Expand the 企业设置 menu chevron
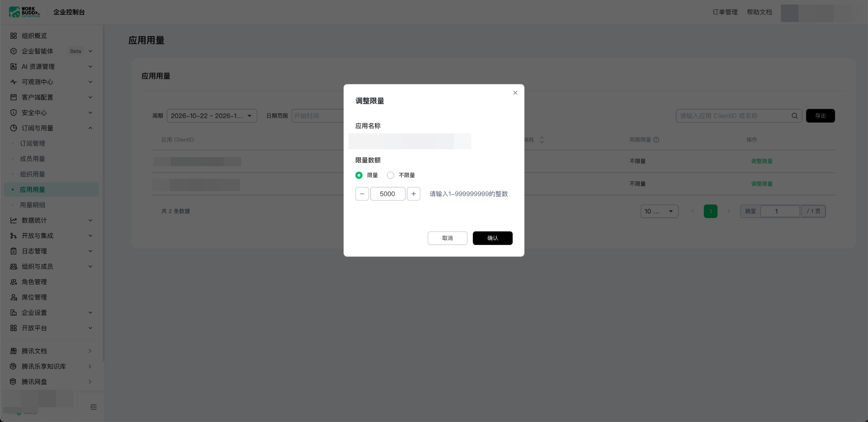Viewport: 868px width, 422px height. tap(90, 313)
